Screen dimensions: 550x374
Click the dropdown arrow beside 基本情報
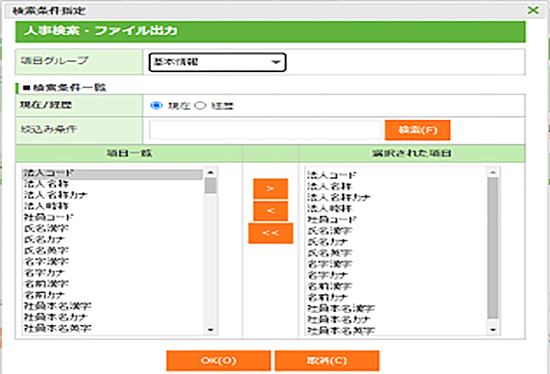click(x=276, y=62)
